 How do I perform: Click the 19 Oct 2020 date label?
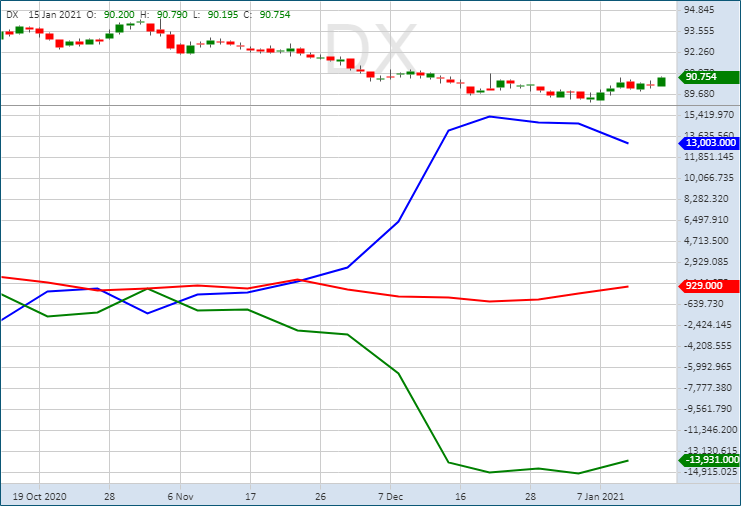[x=39, y=495]
